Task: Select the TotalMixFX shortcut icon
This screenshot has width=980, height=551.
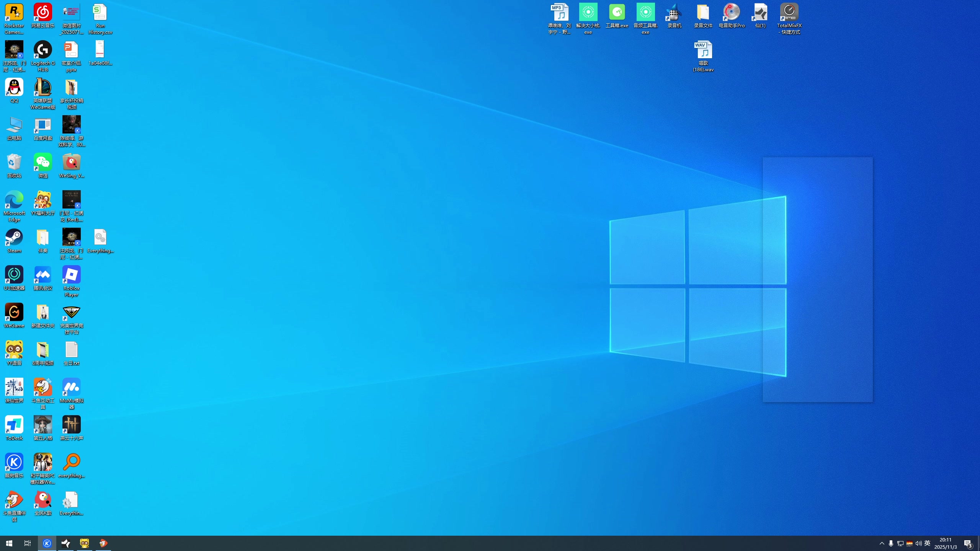Action: pyautogui.click(x=789, y=13)
